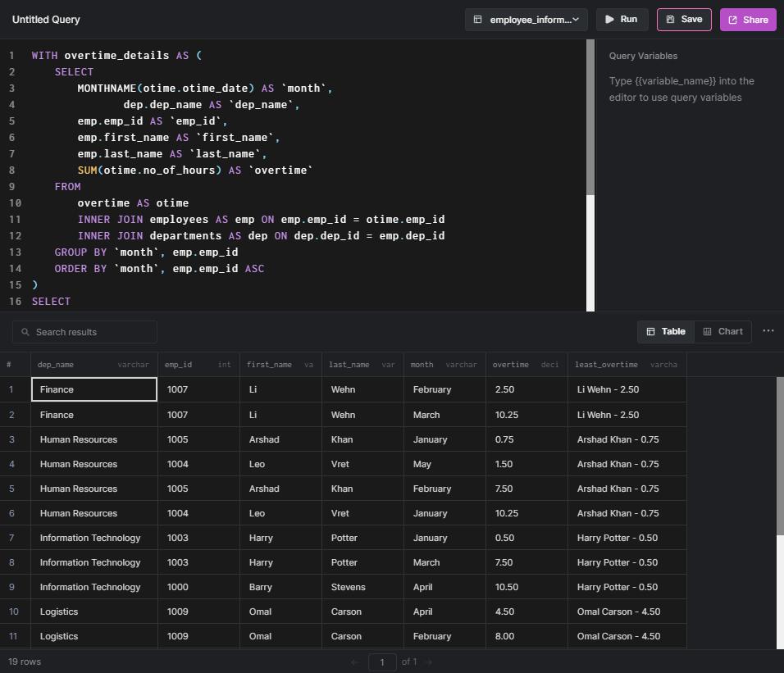Sort by dep_name column header
The image size is (784, 673).
click(94, 365)
